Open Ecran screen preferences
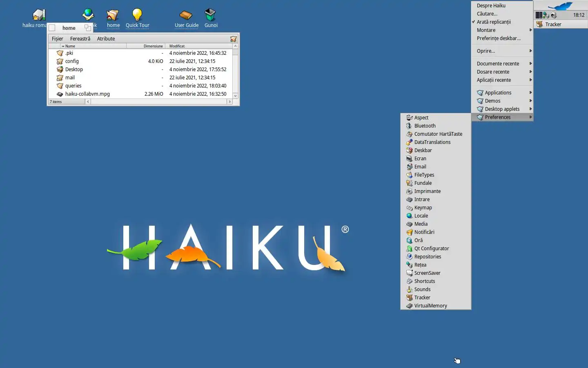 pos(436,159)
